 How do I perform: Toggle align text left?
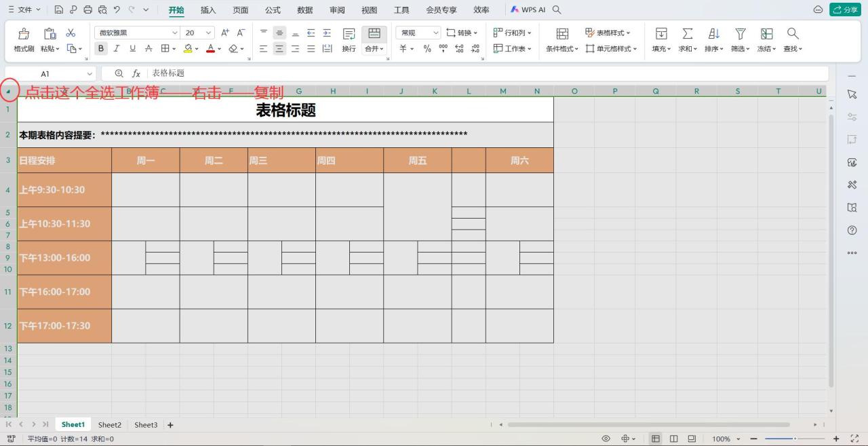[x=264, y=48]
